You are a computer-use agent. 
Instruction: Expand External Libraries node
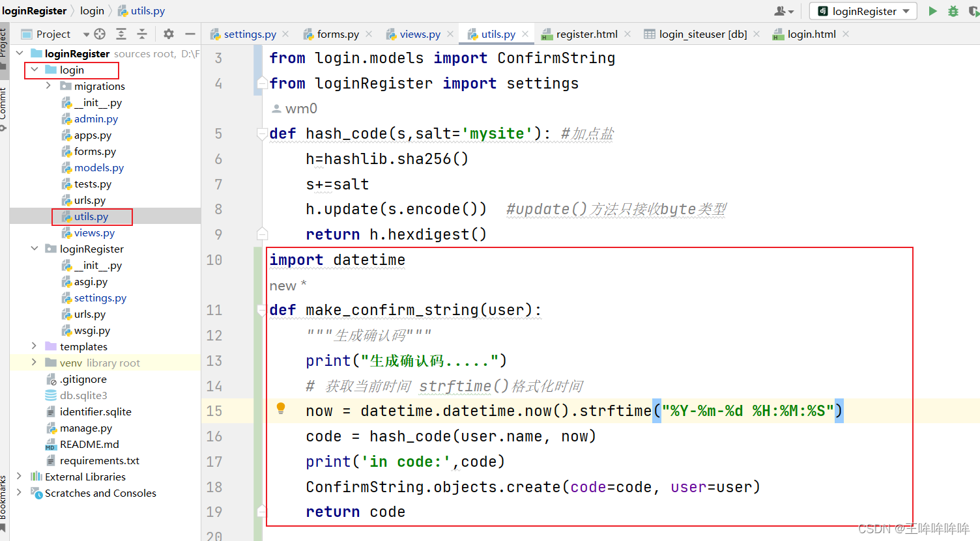point(20,477)
